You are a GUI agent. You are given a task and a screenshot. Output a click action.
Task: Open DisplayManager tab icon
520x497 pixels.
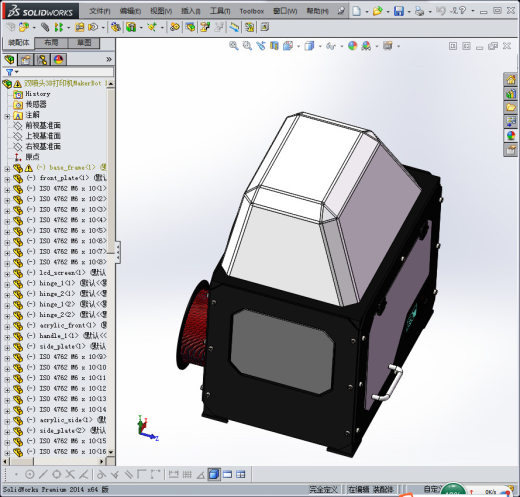pos(59,60)
